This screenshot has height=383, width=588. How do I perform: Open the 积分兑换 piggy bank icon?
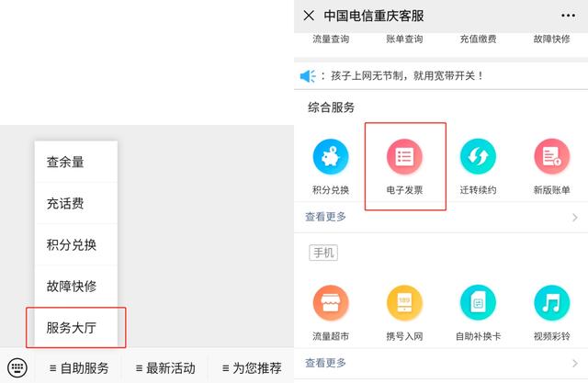[331, 157]
